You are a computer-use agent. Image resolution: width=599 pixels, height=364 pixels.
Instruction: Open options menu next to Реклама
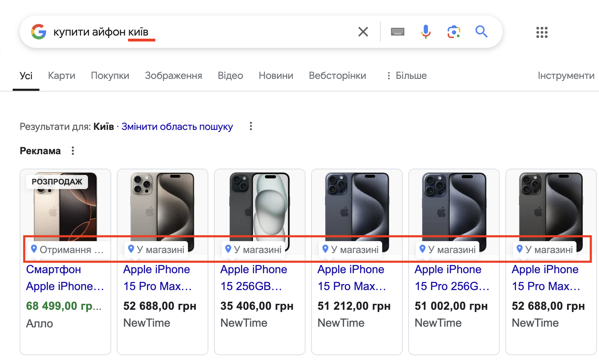[x=73, y=151]
